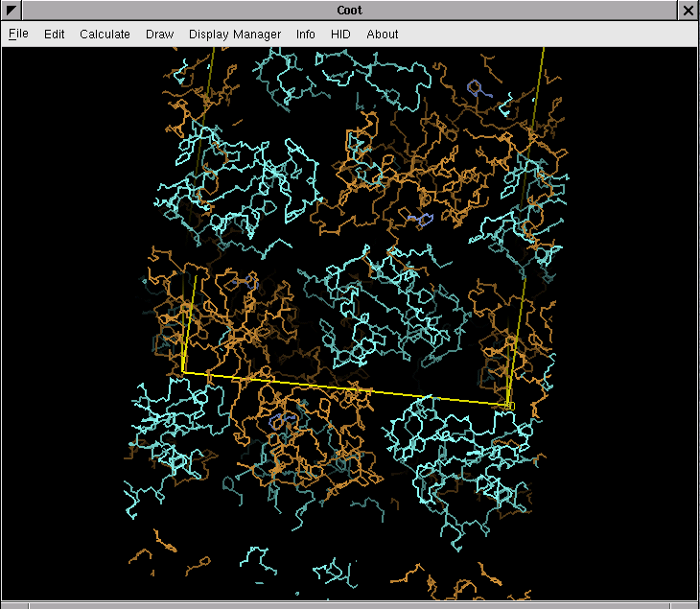Click the cyan chain in canvas center

click(384, 307)
